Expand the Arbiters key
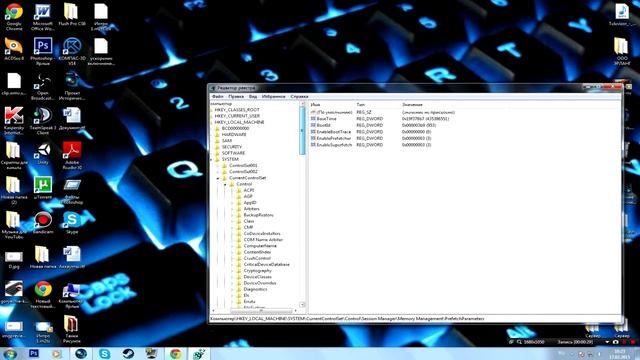Image resolution: width=640 pixels, height=360 pixels. (233, 209)
